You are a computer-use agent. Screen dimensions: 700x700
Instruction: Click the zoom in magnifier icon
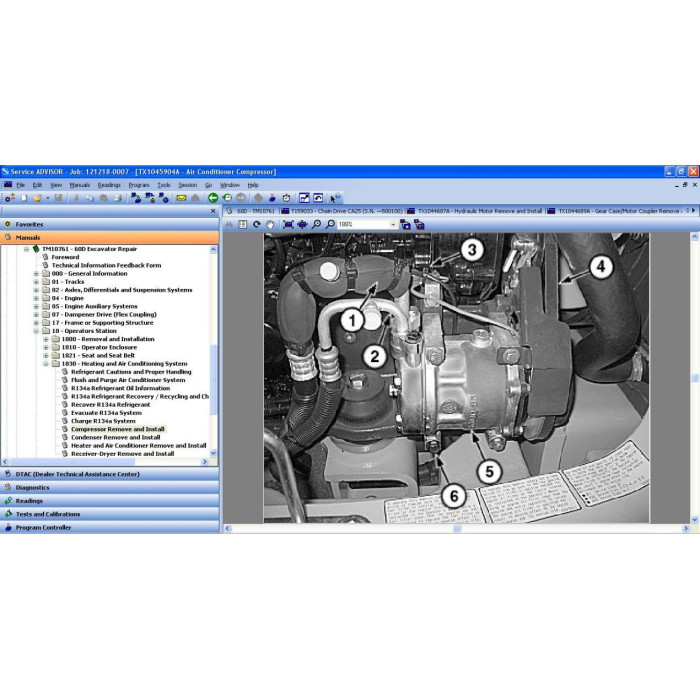coord(317,224)
